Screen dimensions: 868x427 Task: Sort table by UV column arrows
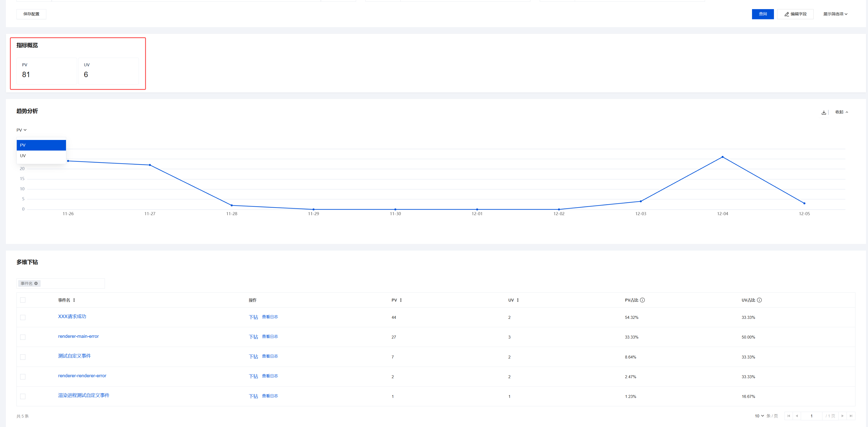tap(518, 300)
